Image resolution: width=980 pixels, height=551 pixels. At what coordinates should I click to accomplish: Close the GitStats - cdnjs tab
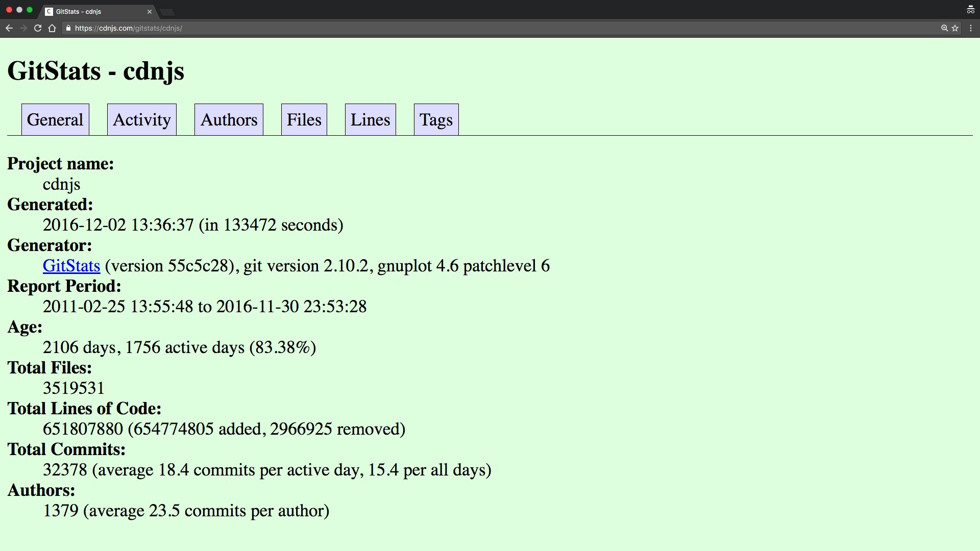pos(150,11)
